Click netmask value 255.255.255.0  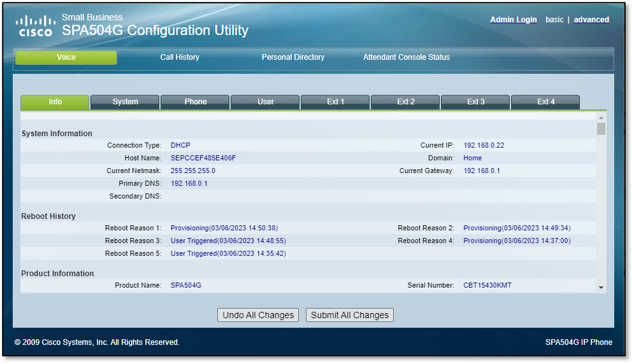193,171
